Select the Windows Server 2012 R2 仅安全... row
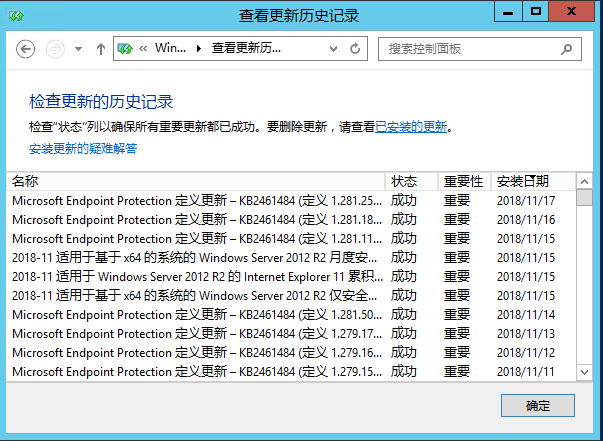Viewport: 603px width, 441px height. (x=291, y=296)
